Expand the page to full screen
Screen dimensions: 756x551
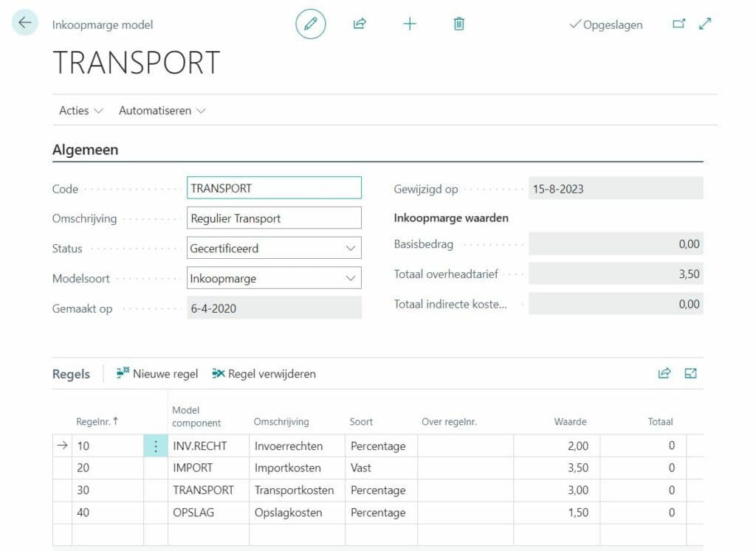pos(705,24)
